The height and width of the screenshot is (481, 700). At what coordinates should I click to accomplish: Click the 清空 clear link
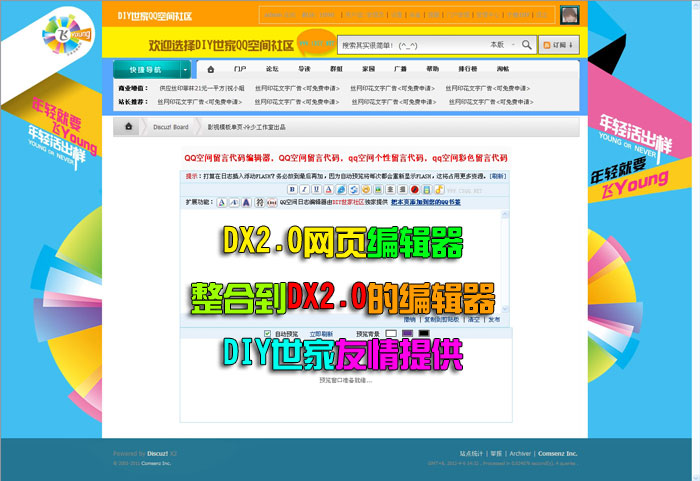474,319
